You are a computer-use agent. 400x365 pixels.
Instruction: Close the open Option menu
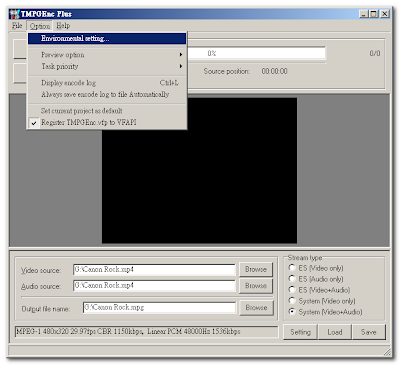(40, 26)
